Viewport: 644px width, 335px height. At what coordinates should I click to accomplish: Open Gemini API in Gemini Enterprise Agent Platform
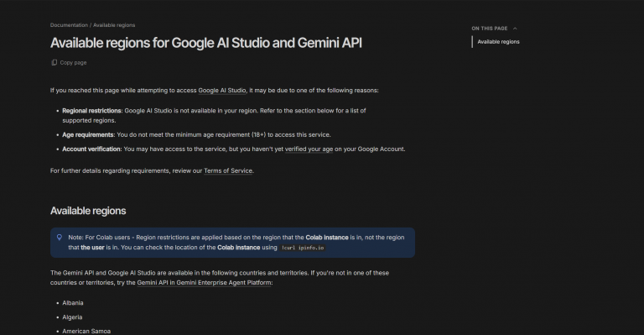coord(204,283)
